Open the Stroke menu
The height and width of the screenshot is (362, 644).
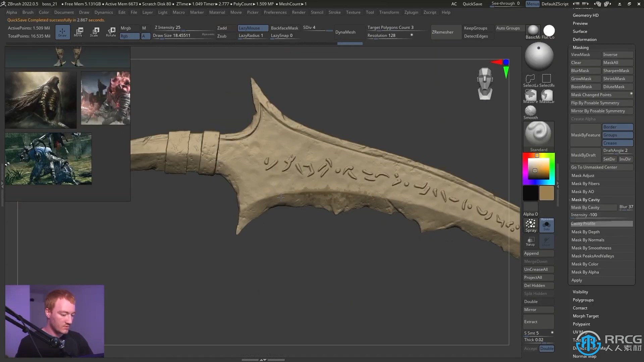click(x=334, y=12)
